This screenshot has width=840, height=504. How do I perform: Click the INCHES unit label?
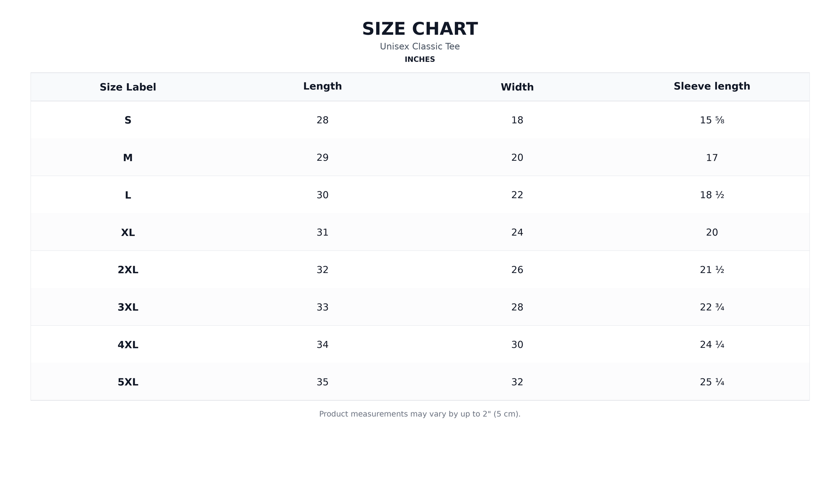(420, 60)
